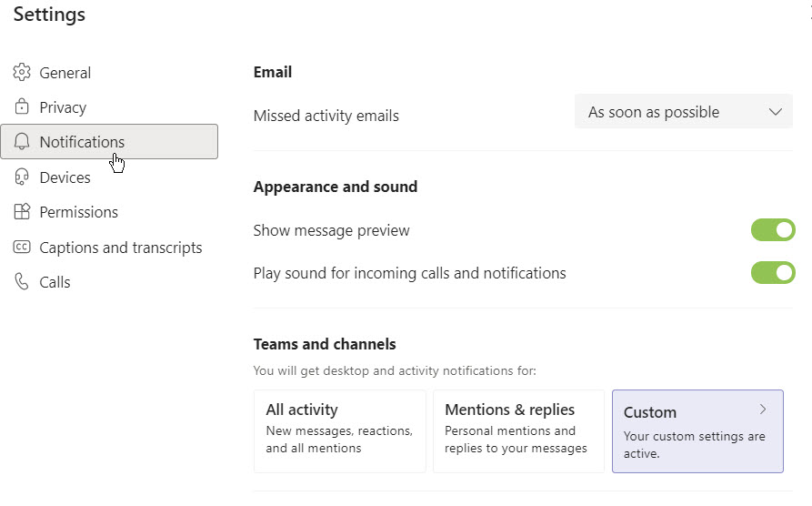Switch to the Permissions settings label
The image size is (812, 506).
(78, 212)
